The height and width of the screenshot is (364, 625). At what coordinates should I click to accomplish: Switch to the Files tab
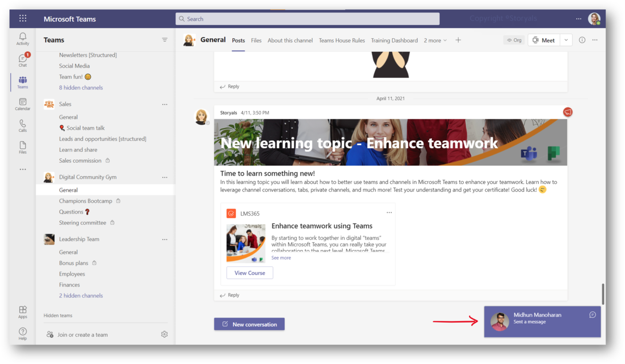pos(256,40)
